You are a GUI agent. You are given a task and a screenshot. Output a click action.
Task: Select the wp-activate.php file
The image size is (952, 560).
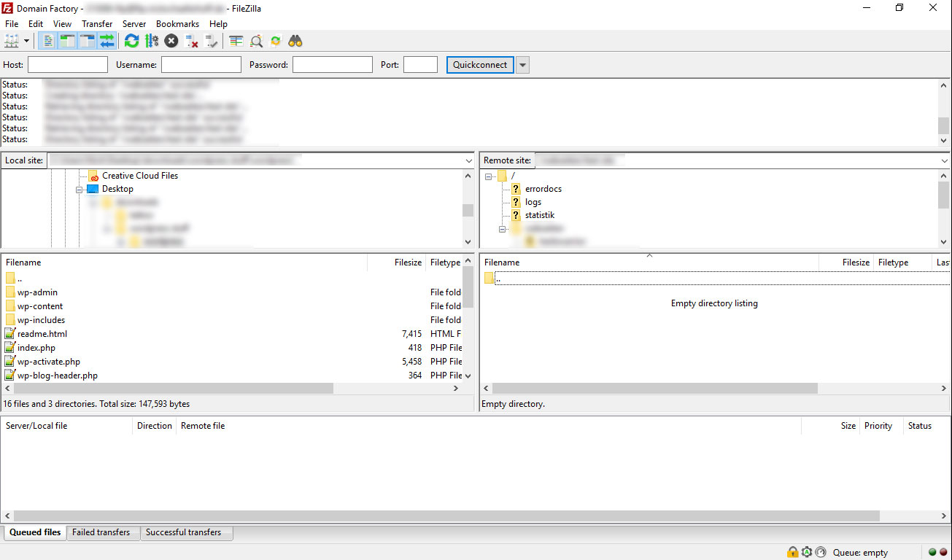click(x=49, y=362)
